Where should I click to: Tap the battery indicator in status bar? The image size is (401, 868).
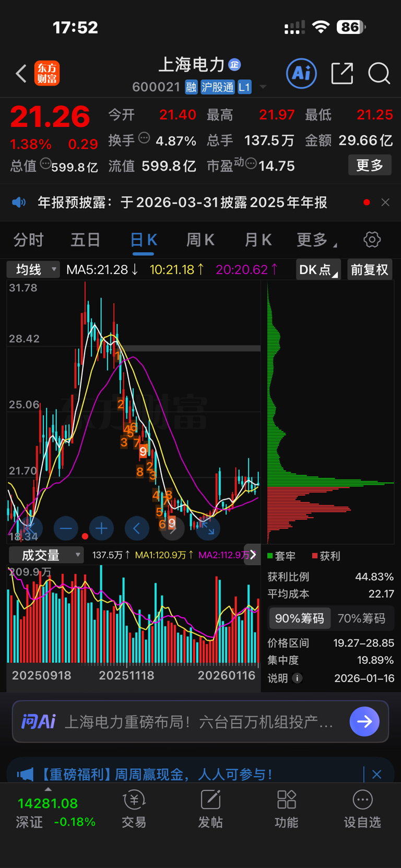(x=351, y=27)
